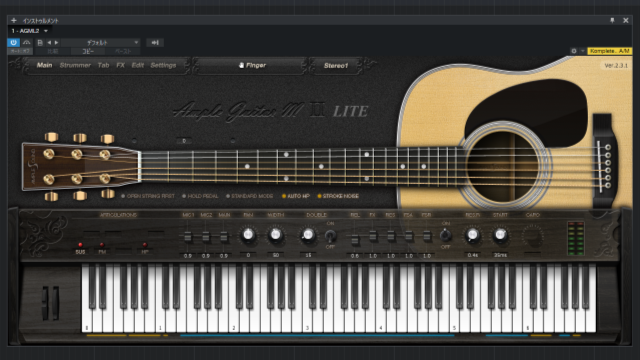Viewport: 640px width, 360px height.
Task: Enable OPEN STRING FIRST option
Action: click(x=148, y=196)
